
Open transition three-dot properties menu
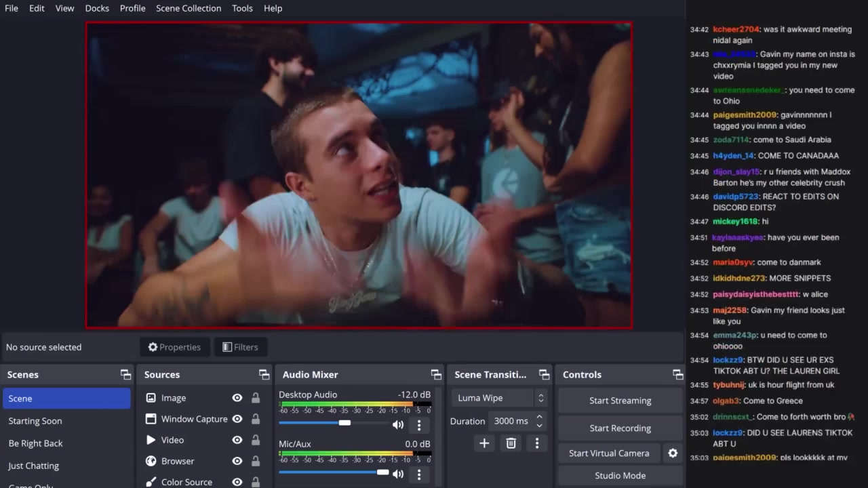point(537,443)
